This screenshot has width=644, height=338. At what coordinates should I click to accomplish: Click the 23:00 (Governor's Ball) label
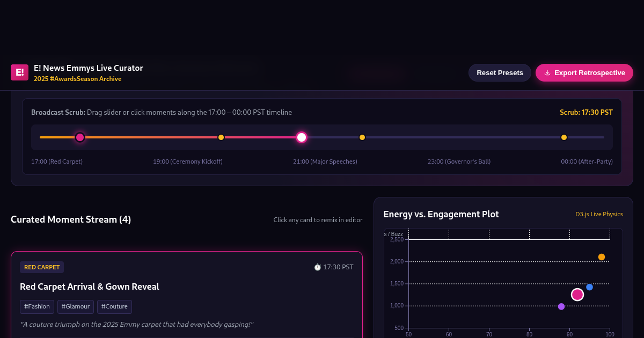(459, 161)
